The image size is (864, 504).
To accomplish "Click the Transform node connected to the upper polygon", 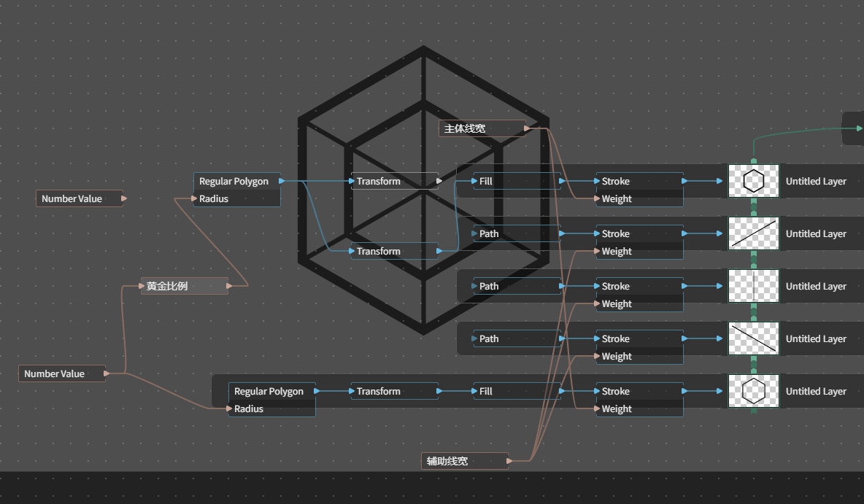I will pos(395,181).
